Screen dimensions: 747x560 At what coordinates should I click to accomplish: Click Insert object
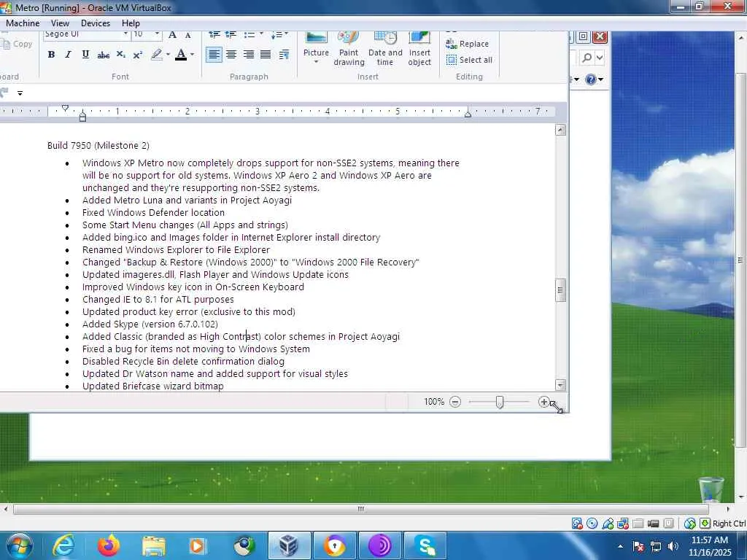419,49
